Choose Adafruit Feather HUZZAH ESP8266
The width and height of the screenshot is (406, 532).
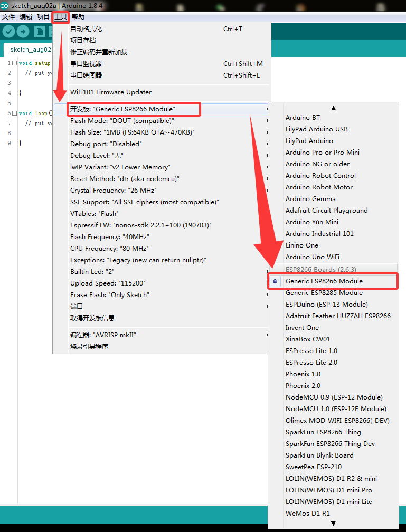tap(333, 316)
